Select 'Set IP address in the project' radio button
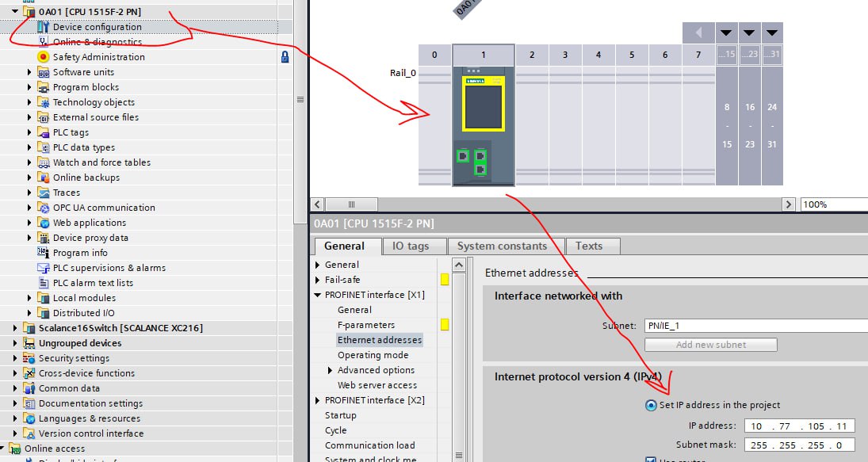The width and height of the screenshot is (868, 462). coord(651,405)
